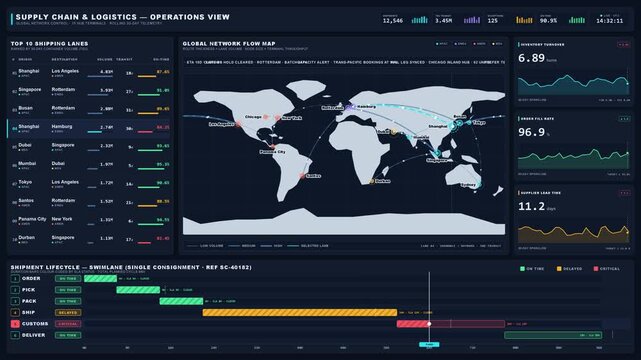
Task: Click the Tokyo port marker on the map
Action: click(468, 123)
